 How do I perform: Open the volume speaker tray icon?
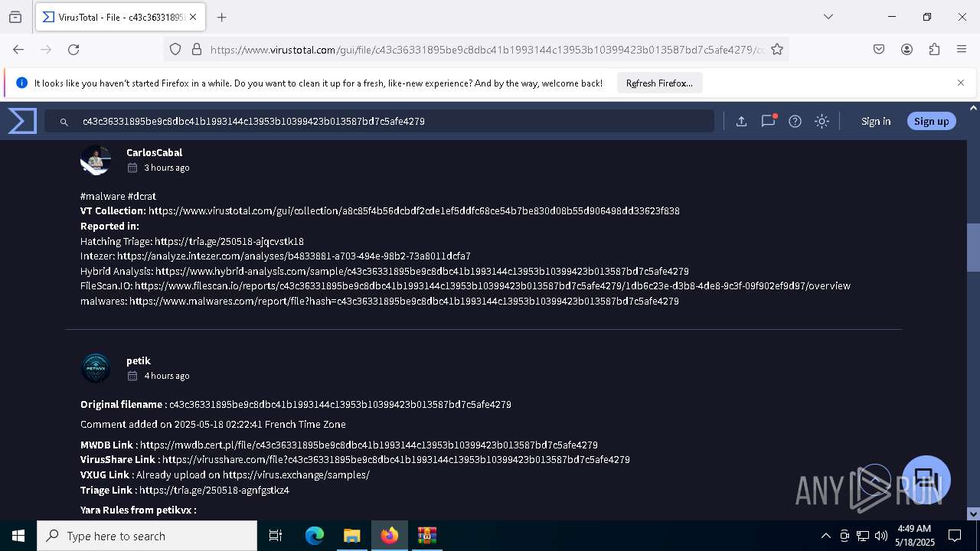(881, 536)
